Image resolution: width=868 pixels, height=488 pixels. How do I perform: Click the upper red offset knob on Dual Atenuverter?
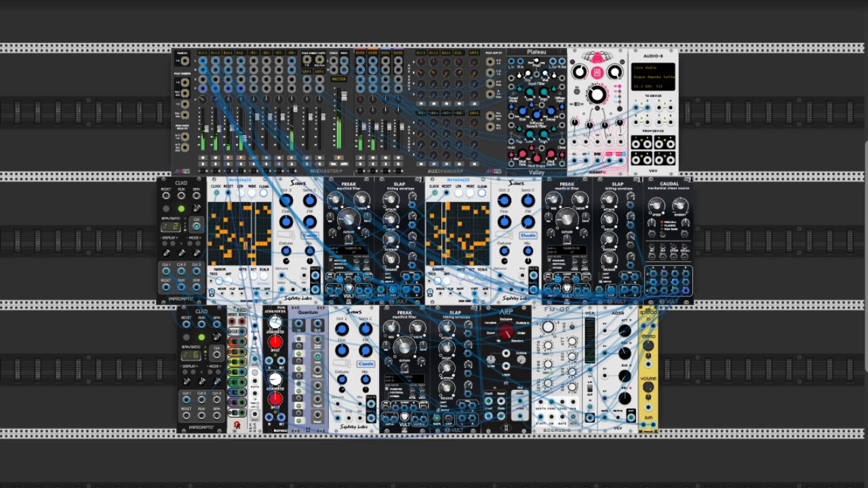pyautogui.click(x=275, y=343)
